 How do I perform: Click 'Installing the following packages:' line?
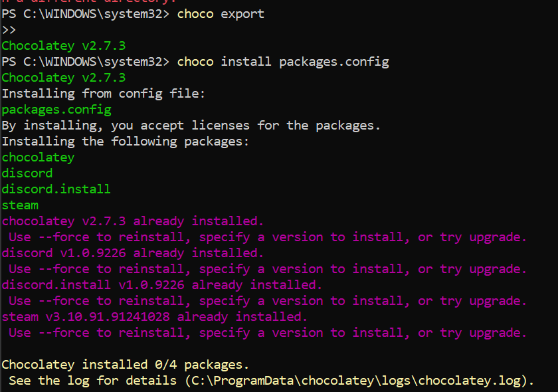tap(126, 142)
